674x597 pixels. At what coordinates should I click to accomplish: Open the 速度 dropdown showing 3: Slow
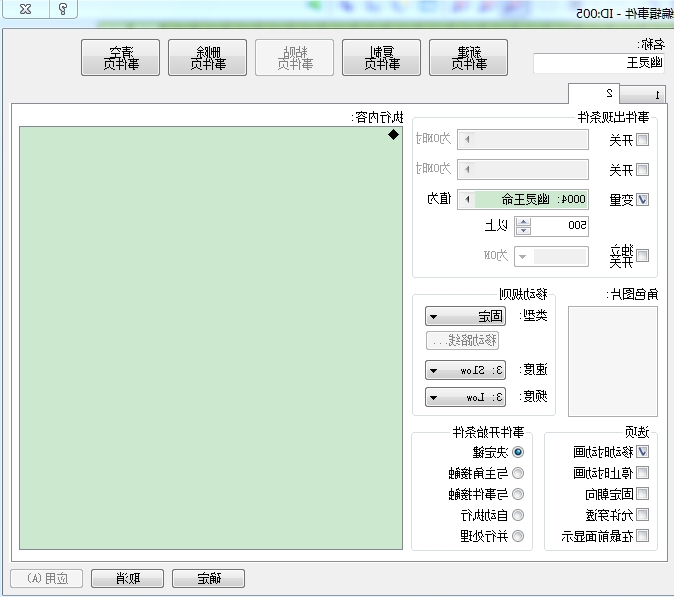click(466, 370)
